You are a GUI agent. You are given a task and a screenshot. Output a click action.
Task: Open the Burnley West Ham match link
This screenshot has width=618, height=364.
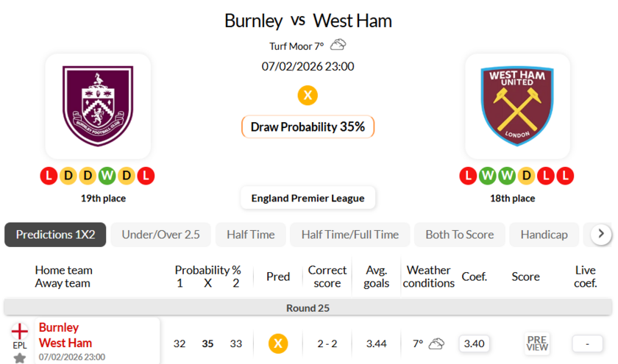coord(65,335)
